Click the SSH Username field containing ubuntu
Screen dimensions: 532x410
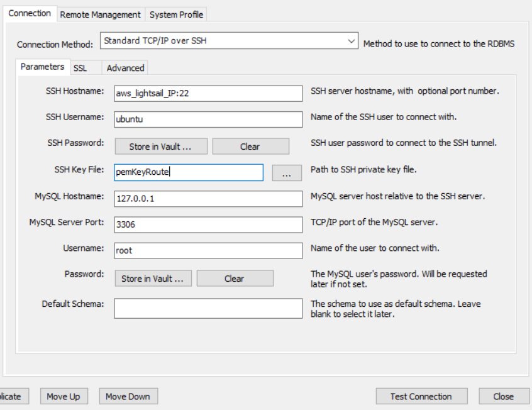click(x=208, y=119)
